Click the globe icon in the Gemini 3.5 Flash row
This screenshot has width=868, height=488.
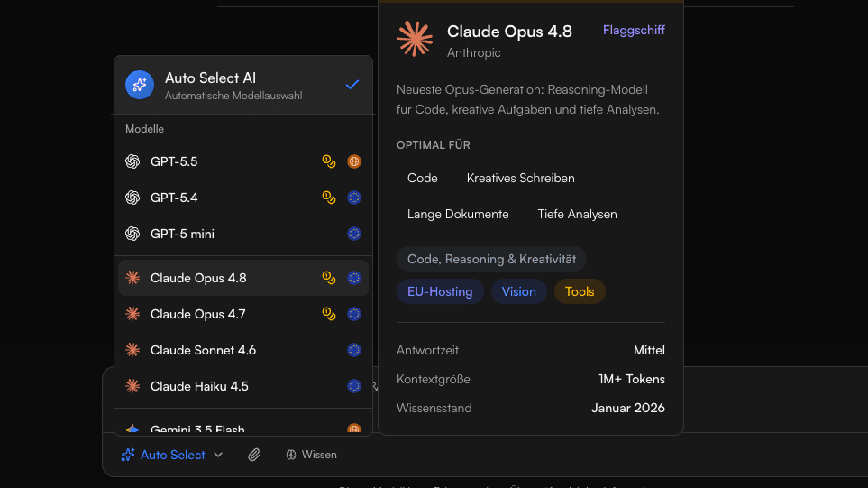353,428
